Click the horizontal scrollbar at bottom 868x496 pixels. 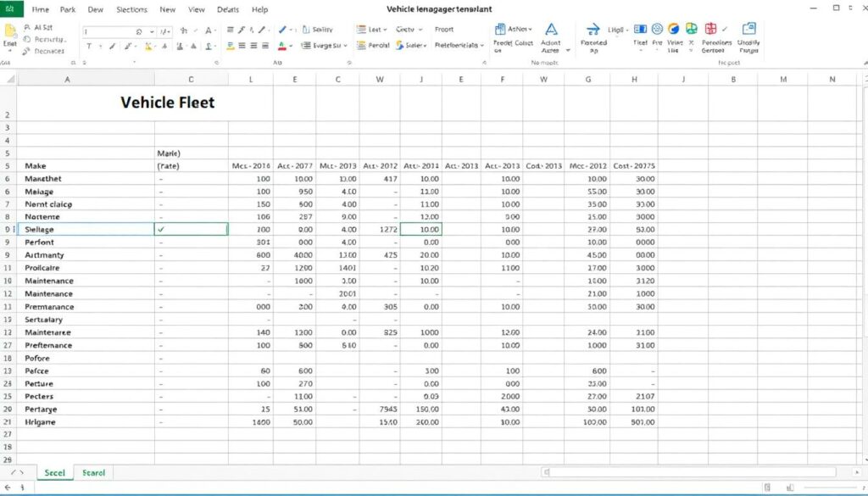click(x=688, y=472)
